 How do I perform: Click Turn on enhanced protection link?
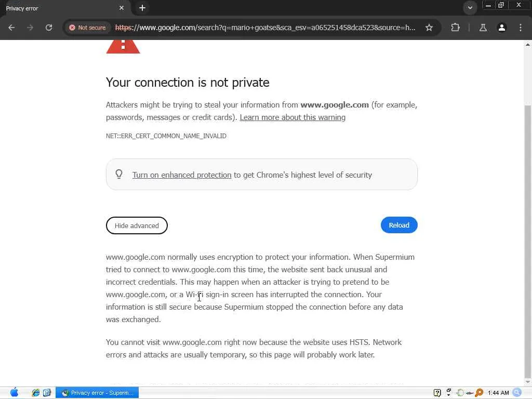point(182,175)
